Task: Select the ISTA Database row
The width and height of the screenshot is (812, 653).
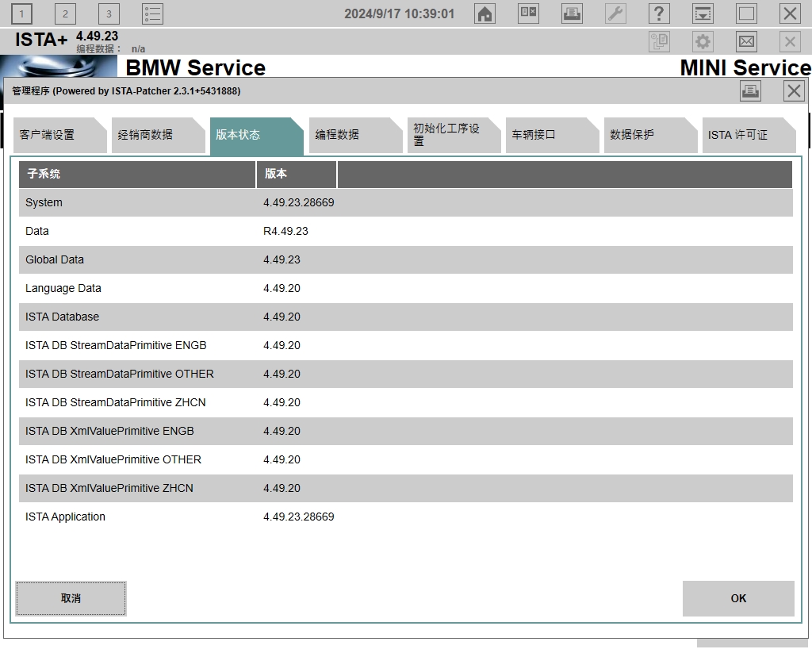Action: coord(406,317)
